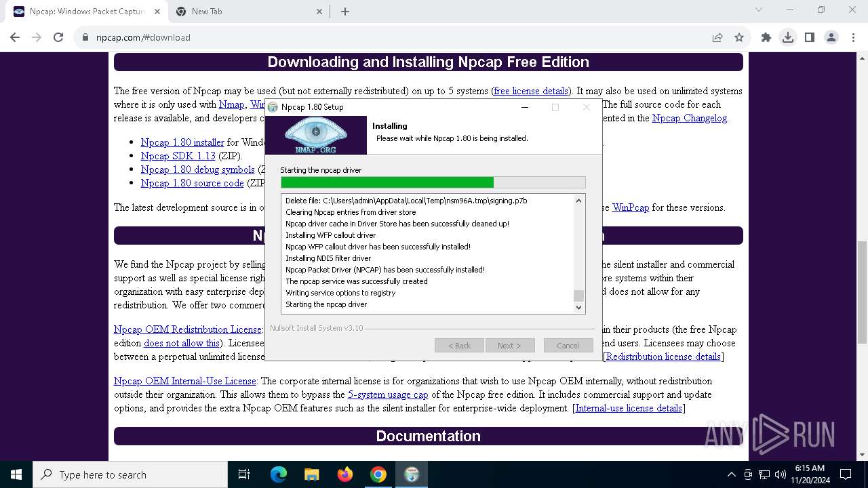
Task: Click the Npcap installer taskbar icon
Action: (x=412, y=474)
